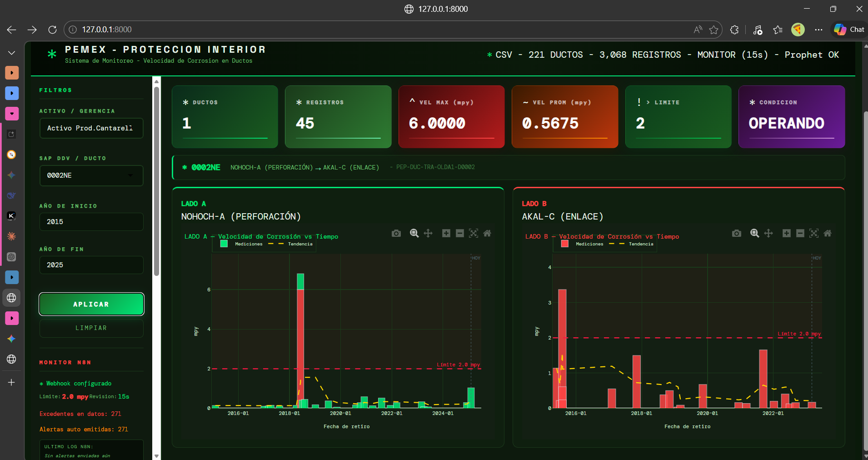Download LADO A chart as PNG camera icon
This screenshot has height=460, width=868.
tap(396, 233)
